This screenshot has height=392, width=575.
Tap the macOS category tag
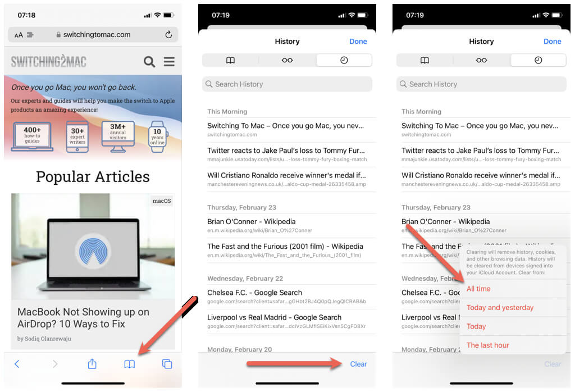162,201
